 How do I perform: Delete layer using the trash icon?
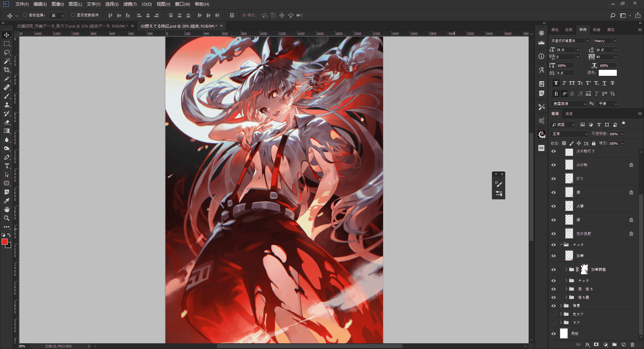click(x=632, y=344)
